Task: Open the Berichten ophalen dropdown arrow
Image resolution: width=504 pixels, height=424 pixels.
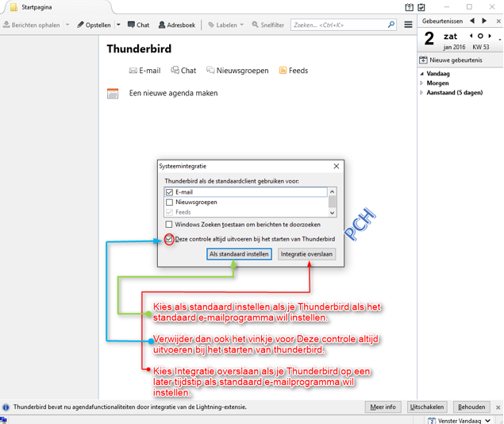Action: (67, 25)
